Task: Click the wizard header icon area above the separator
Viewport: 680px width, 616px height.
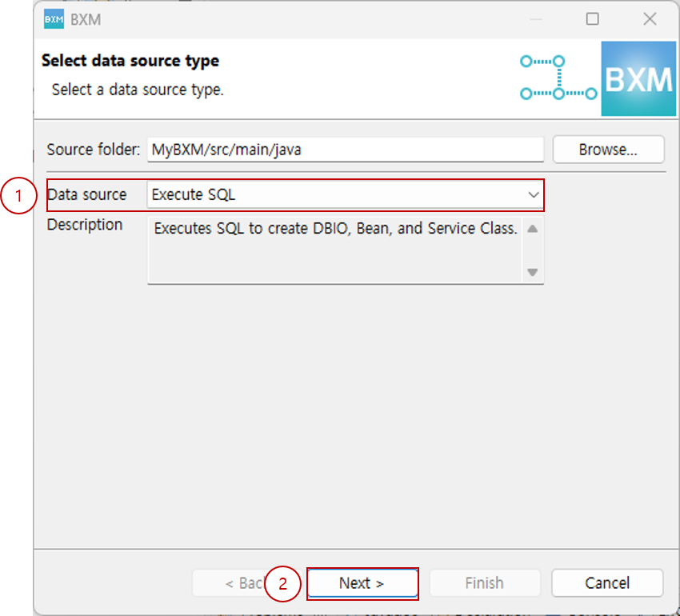Action: coord(592,78)
